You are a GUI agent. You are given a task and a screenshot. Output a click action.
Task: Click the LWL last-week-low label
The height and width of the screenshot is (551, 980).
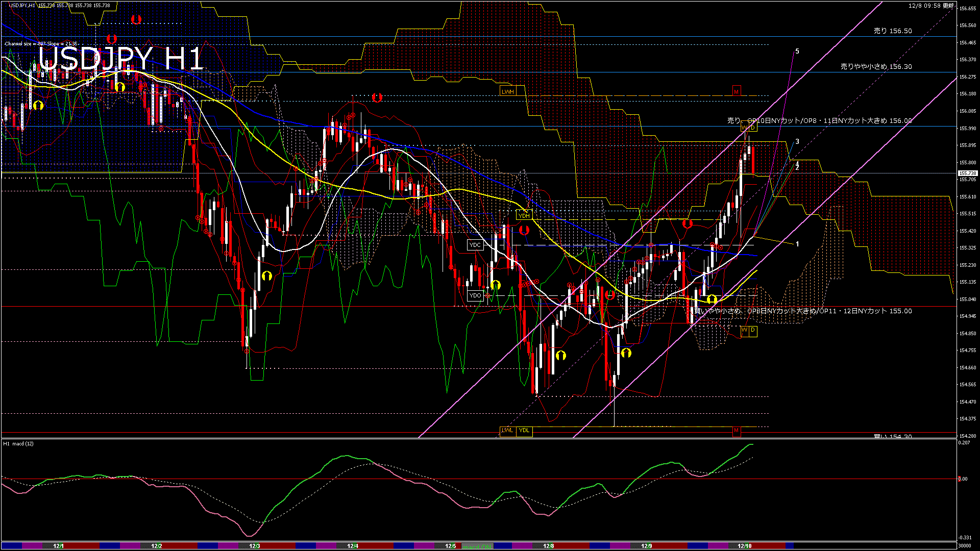(x=507, y=431)
